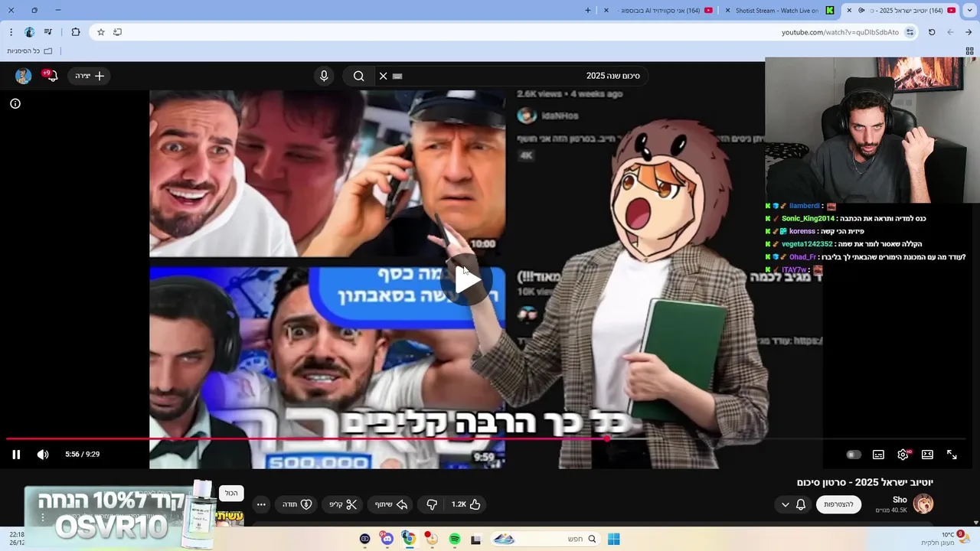The height and width of the screenshot is (551, 980).
Task: Open the Chrome extensions puzzle icon
Action: pyautogui.click(x=75, y=32)
